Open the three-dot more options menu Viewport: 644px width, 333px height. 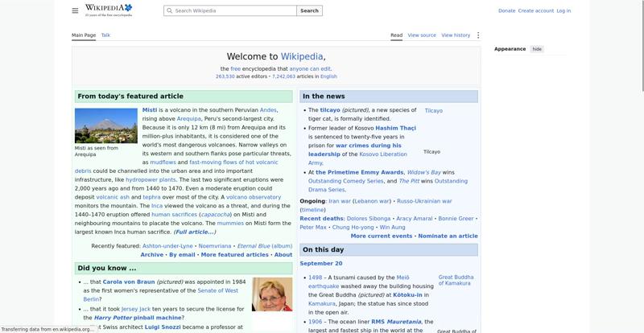pyautogui.click(x=477, y=35)
